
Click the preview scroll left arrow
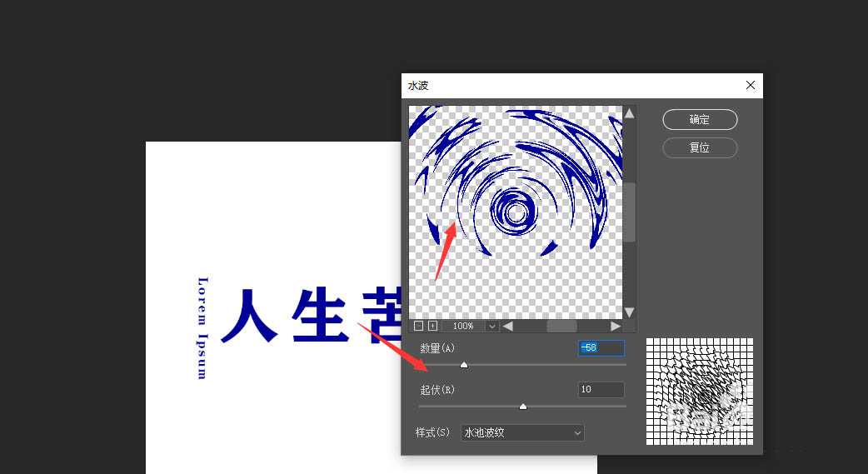(507, 327)
